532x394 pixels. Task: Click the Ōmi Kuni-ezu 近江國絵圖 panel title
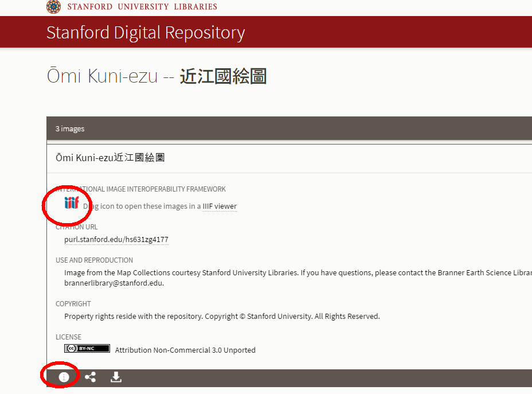pyautogui.click(x=110, y=158)
